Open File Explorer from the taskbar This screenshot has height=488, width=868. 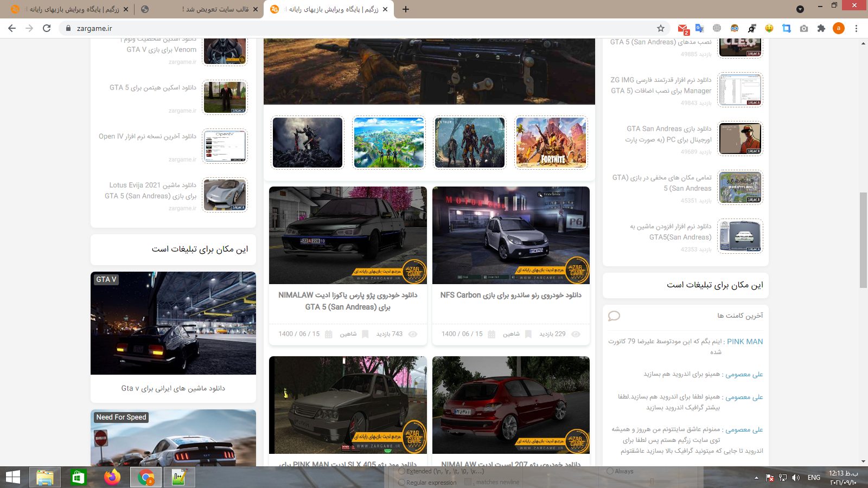click(44, 477)
